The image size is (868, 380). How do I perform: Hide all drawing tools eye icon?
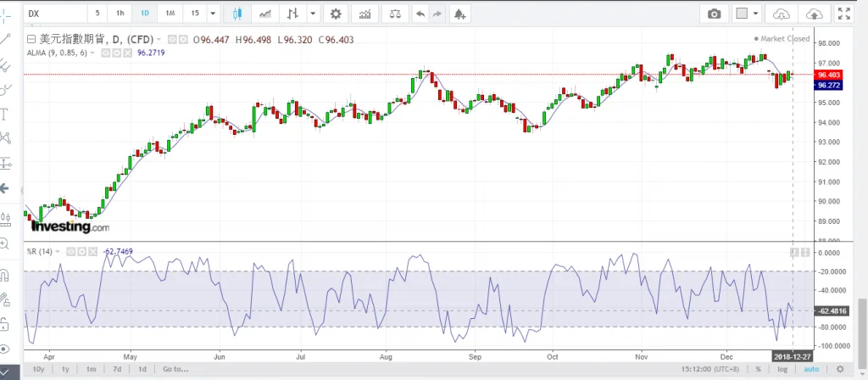5,349
